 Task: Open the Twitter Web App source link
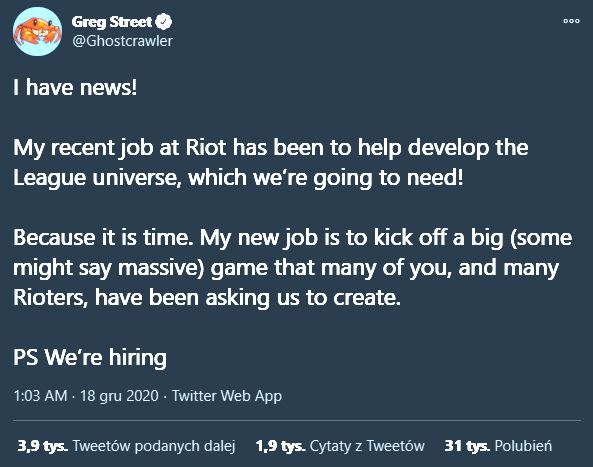pyautogui.click(x=227, y=396)
